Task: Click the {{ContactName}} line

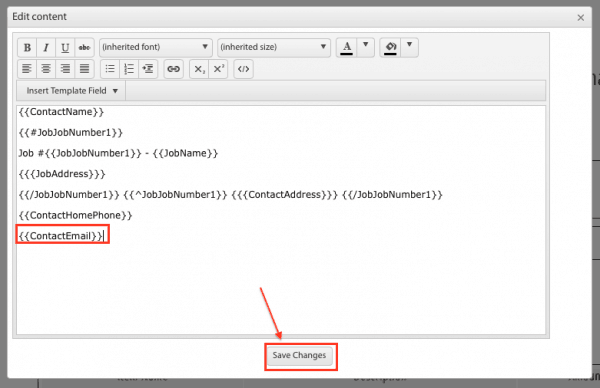Action: click(61, 112)
